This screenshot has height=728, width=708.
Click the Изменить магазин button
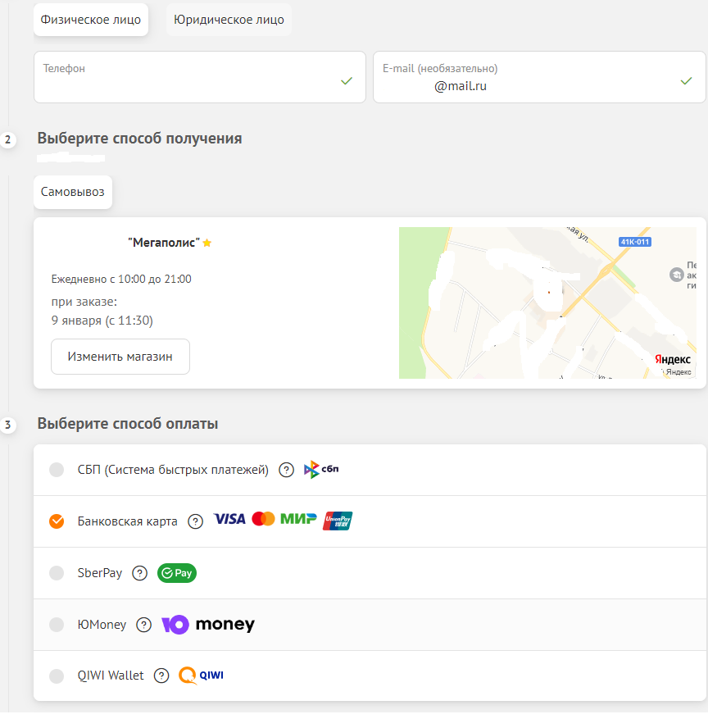pyautogui.click(x=120, y=357)
